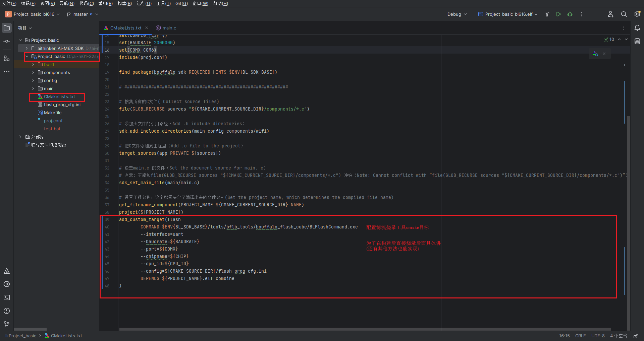Change CRLF line separator setting
644x341 pixels.
pos(580,336)
